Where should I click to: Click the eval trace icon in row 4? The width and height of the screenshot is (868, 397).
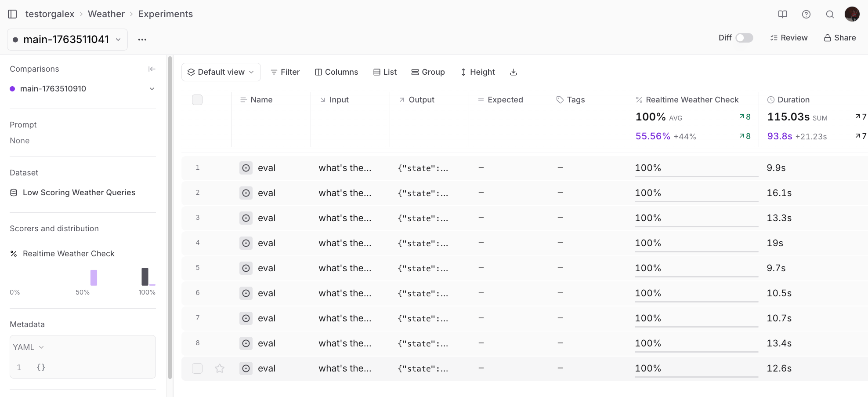coord(246,243)
